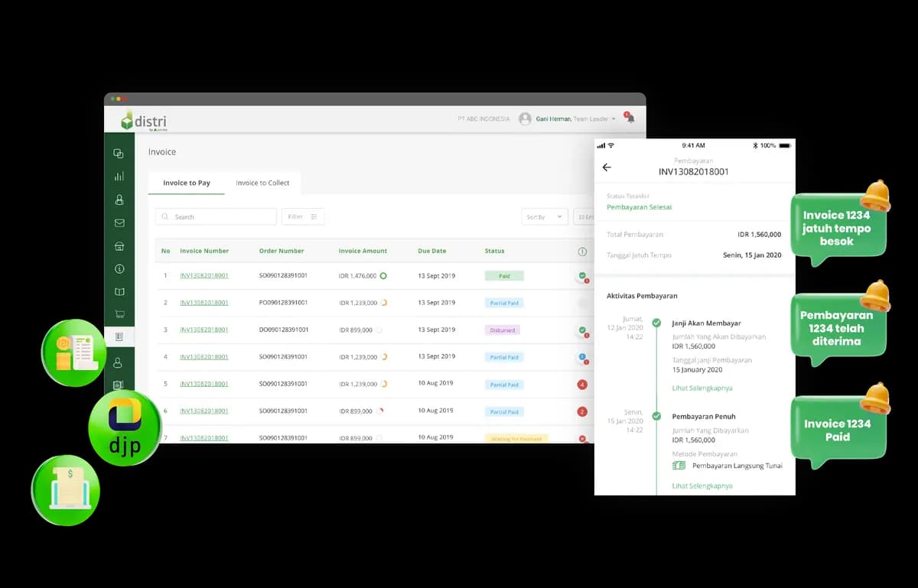The height and width of the screenshot is (588, 918).
Task: Open the Filter options control
Action: pos(303,217)
